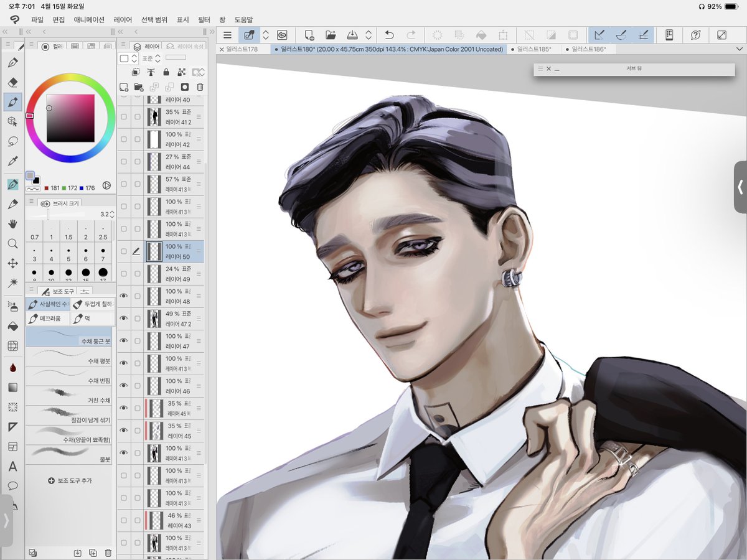This screenshot has height=560, width=747.
Task: Select the Magnifier zoom tool
Action: click(12, 244)
